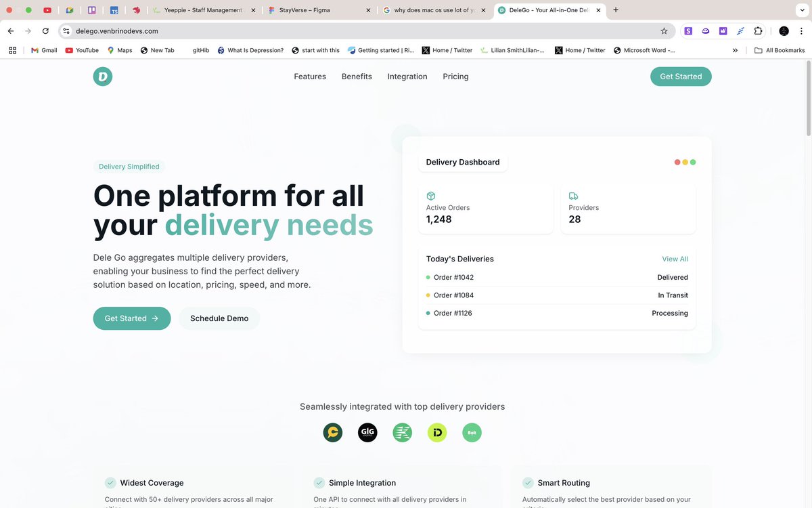
Task: Click the lime iD provider logo
Action: (x=437, y=432)
